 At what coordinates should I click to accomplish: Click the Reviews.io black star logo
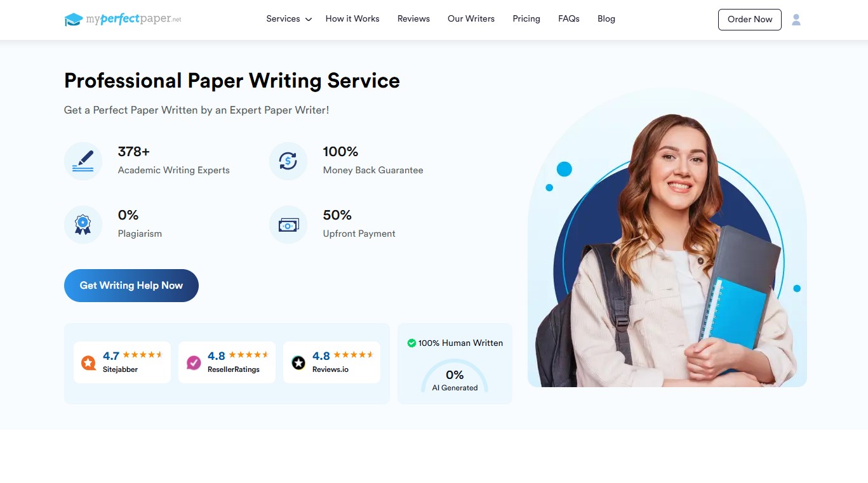(x=298, y=362)
